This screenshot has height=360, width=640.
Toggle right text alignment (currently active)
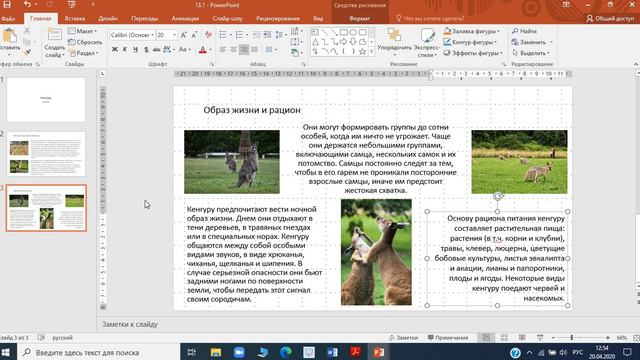click(244, 50)
